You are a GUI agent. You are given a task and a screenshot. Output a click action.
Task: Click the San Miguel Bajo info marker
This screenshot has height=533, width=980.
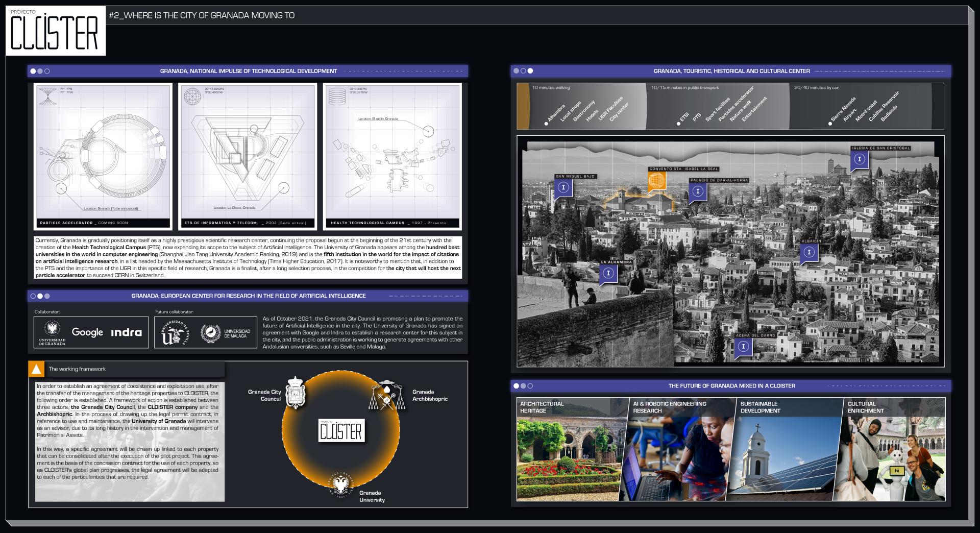[563, 188]
